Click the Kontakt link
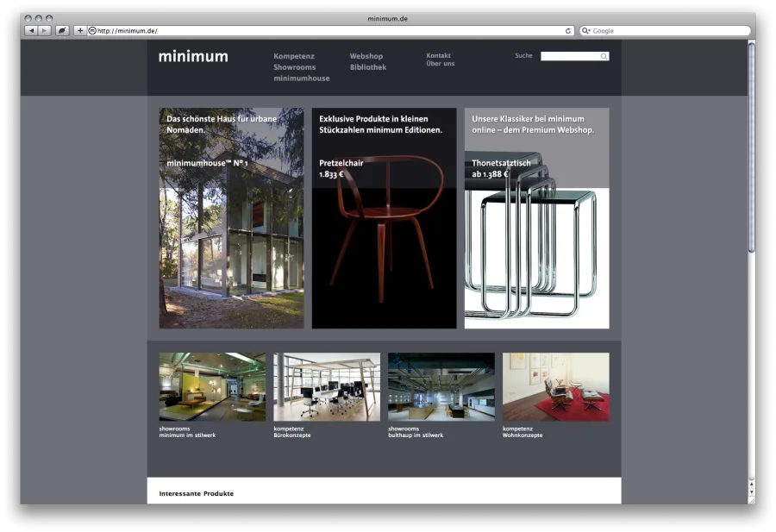 point(438,55)
